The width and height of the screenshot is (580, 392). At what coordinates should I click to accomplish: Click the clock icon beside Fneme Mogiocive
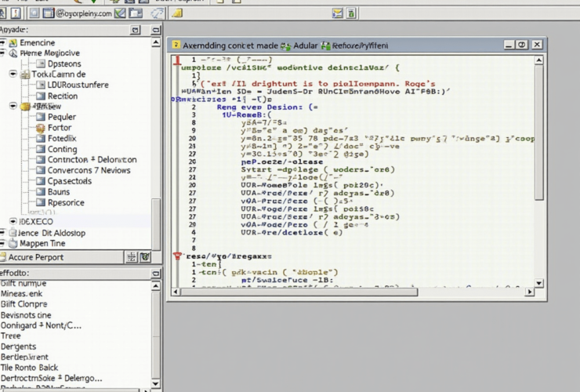13,53
